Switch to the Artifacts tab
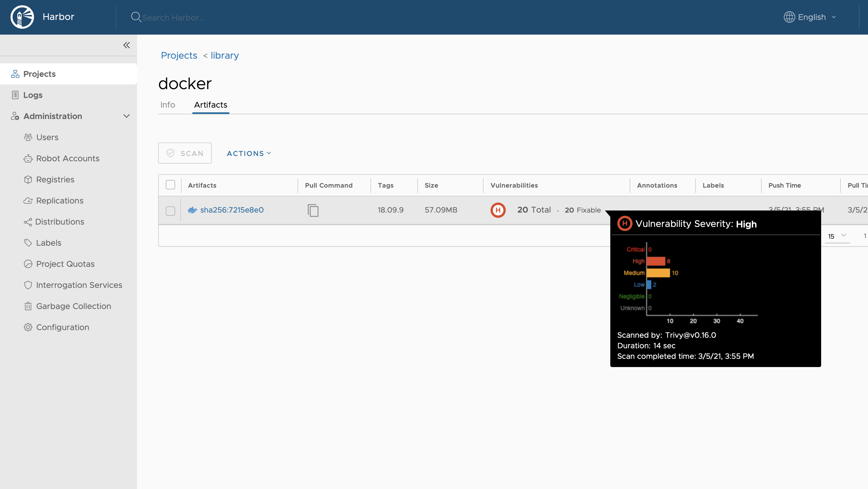Screen dimensions: 868x489 coord(210,105)
